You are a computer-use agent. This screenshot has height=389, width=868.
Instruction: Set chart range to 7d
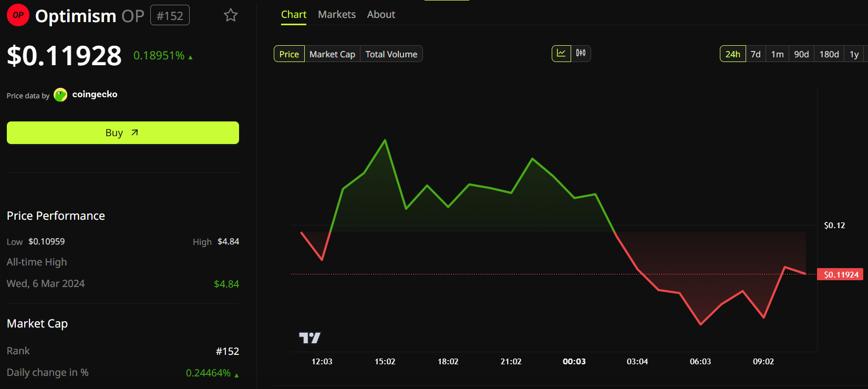pos(756,54)
